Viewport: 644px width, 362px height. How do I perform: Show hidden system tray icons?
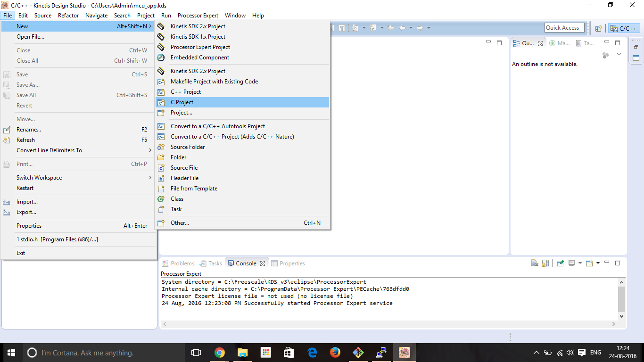pos(536,353)
